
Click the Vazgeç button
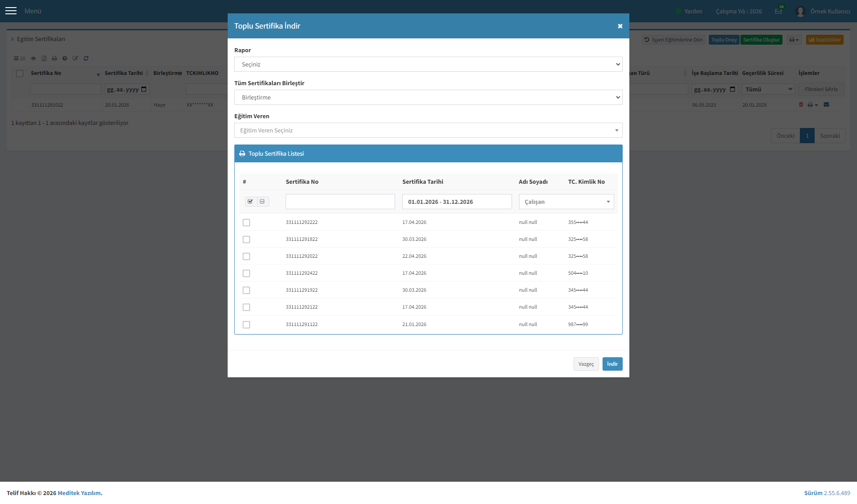[x=586, y=364]
